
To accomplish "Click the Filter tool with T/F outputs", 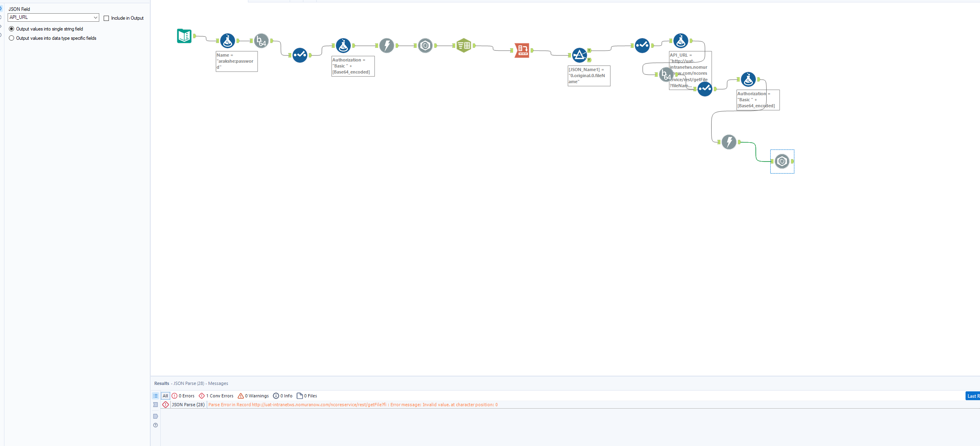I will coord(579,55).
